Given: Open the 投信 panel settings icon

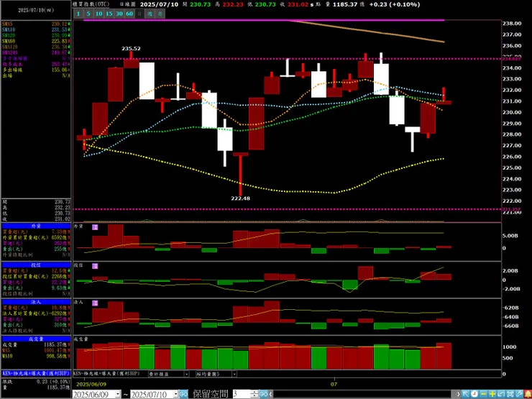Looking at the screenshot, I should (95, 266).
